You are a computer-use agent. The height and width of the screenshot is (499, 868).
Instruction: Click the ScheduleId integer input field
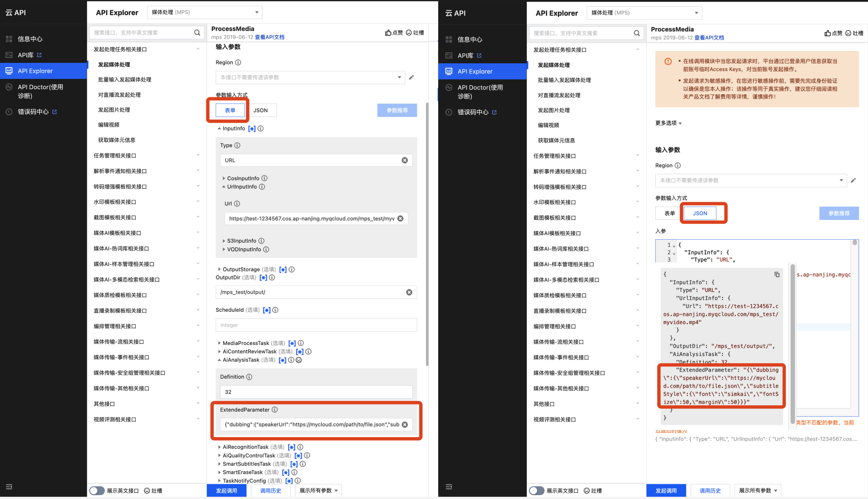pyautogui.click(x=316, y=325)
